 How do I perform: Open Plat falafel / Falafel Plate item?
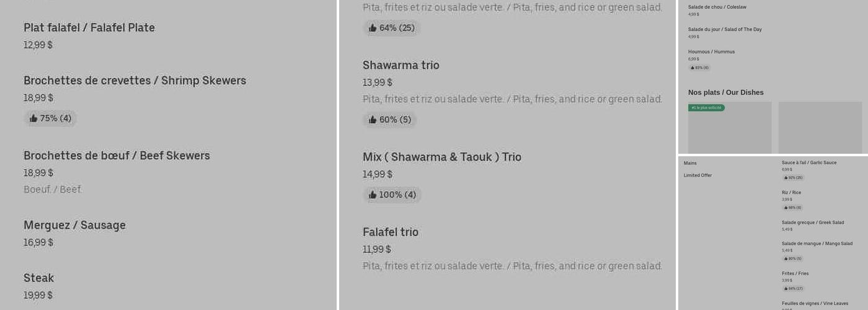pyautogui.click(x=89, y=28)
